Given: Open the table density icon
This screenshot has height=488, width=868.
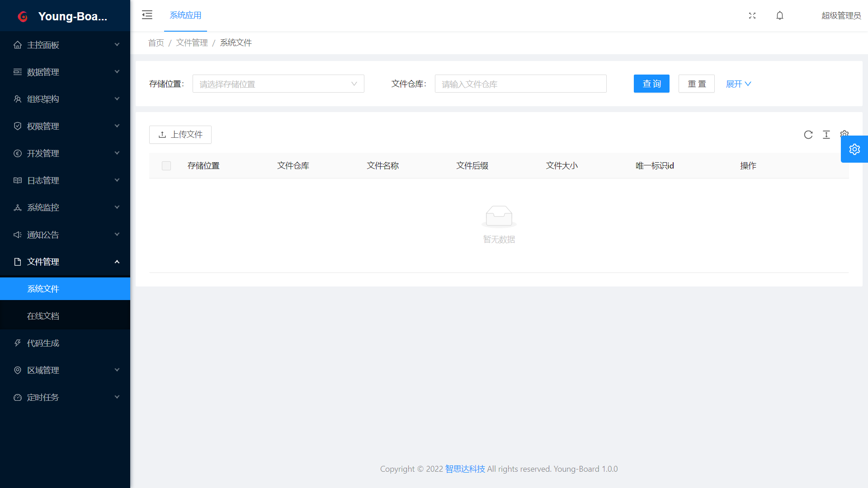Looking at the screenshot, I should coord(826,135).
